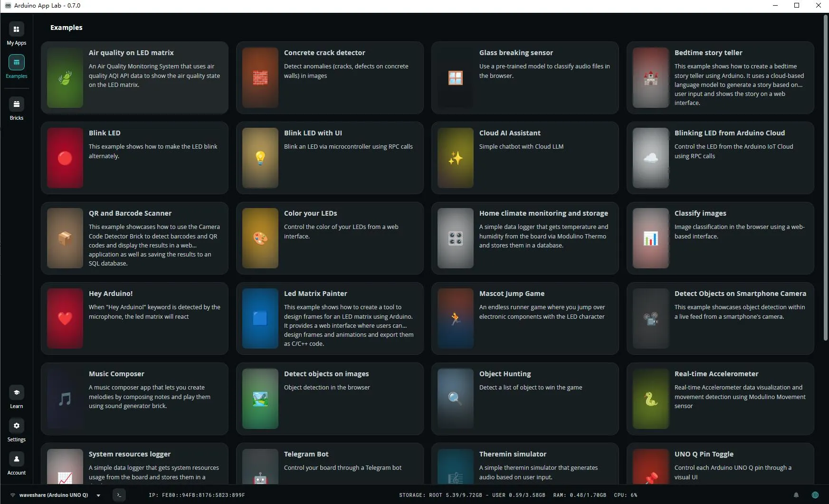
Task: Open the System resources logger example title
Action: 130,454
